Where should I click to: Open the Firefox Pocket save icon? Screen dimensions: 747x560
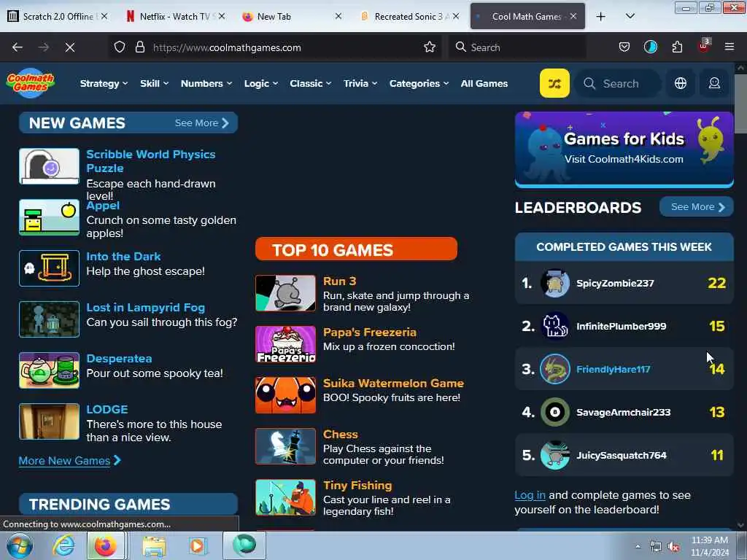(624, 47)
